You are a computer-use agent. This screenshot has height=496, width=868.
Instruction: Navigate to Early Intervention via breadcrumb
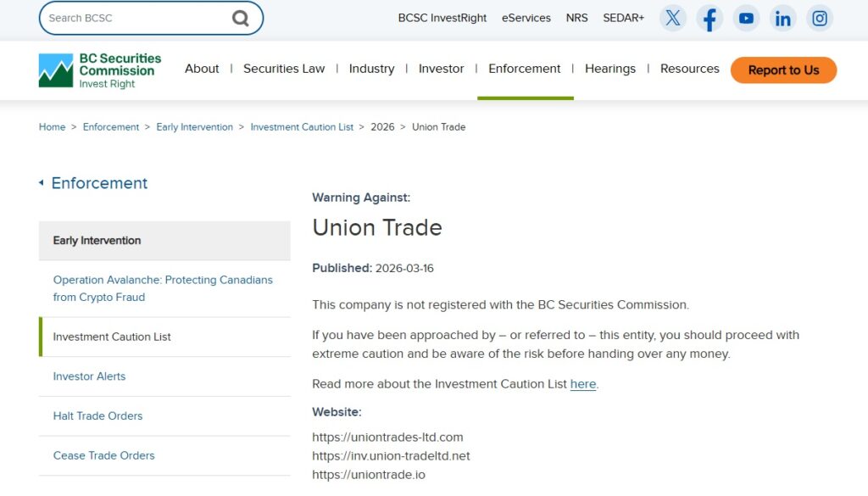coord(194,126)
